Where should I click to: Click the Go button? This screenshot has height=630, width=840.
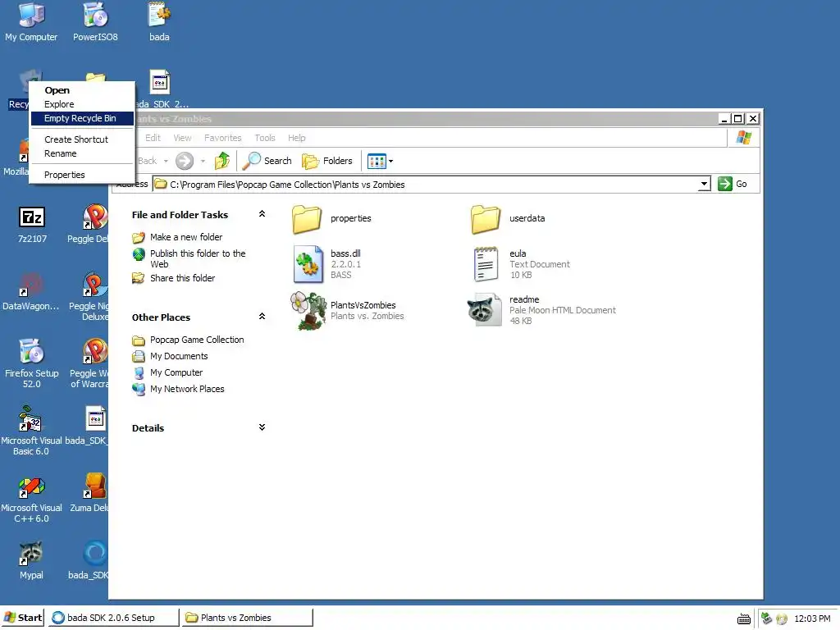pyautogui.click(x=733, y=184)
